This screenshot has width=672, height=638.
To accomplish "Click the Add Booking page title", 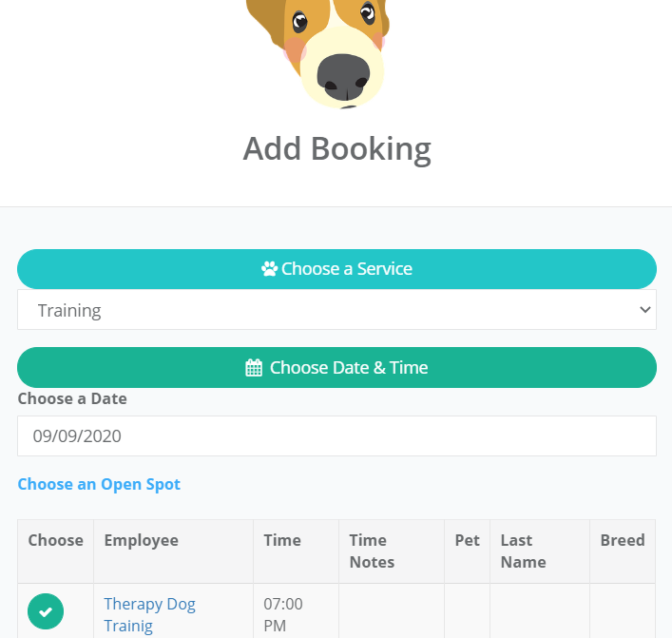I will tap(336, 148).
